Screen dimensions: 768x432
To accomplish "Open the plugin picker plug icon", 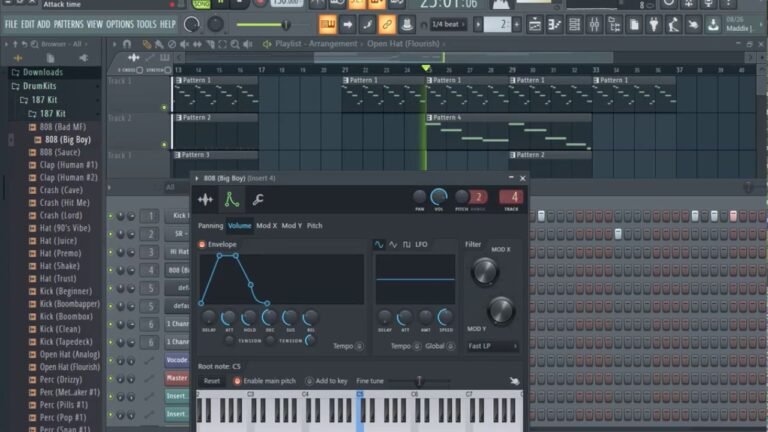I will 654,24.
